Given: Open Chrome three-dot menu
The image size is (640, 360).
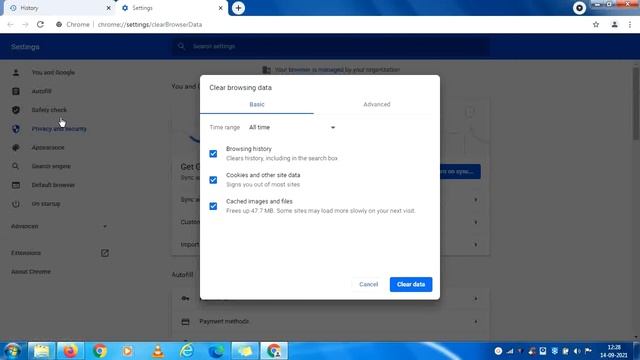Looking at the screenshot, I should tap(630, 24).
